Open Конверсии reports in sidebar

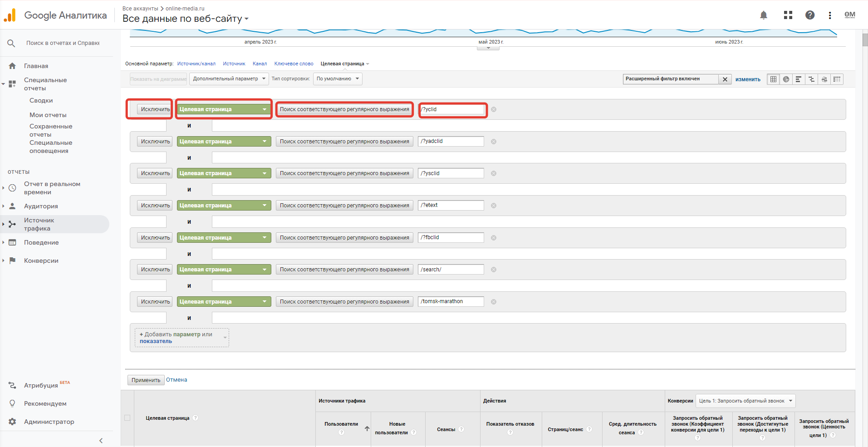(x=41, y=261)
